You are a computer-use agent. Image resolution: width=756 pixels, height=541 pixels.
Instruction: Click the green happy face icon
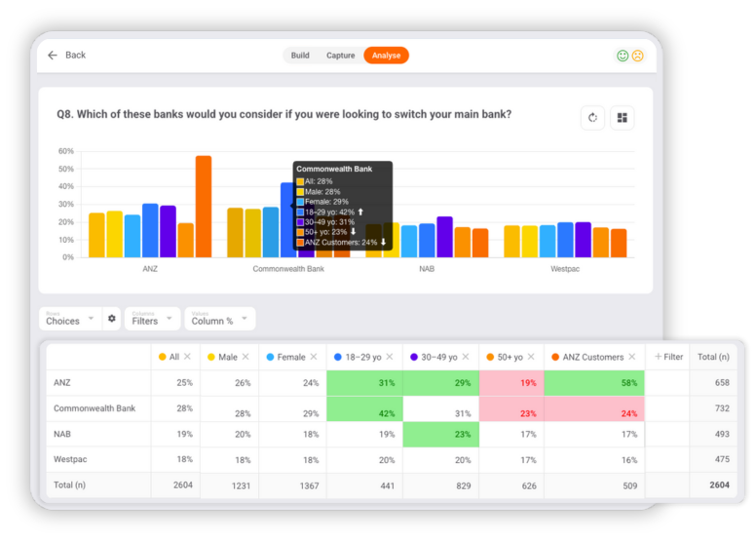(x=623, y=56)
